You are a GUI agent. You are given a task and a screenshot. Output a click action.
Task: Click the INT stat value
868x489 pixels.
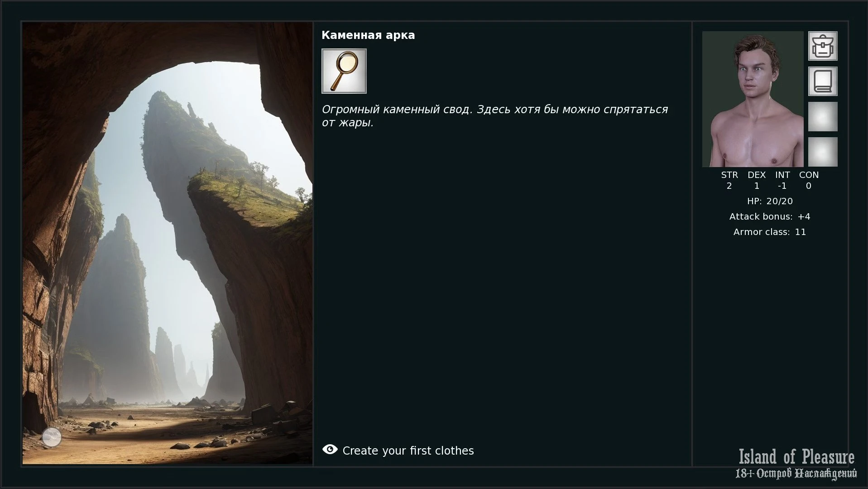[782, 186]
